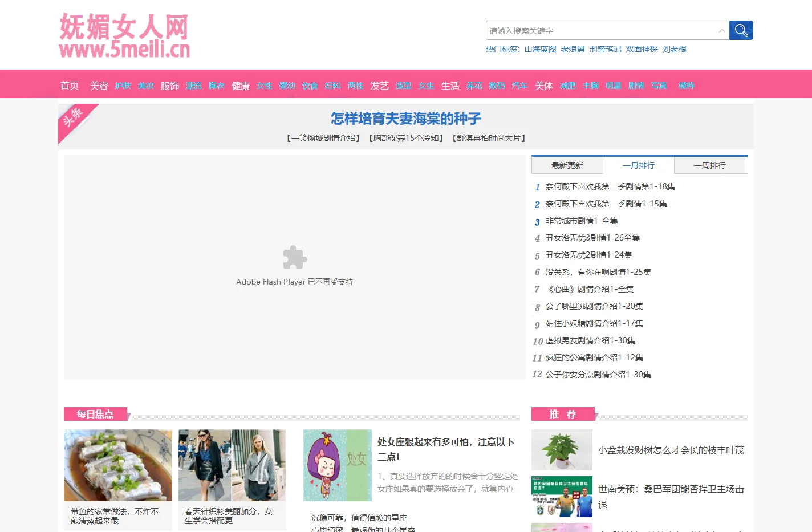
Task: Open the 健康 navigation menu
Action: pyautogui.click(x=241, y=86)
